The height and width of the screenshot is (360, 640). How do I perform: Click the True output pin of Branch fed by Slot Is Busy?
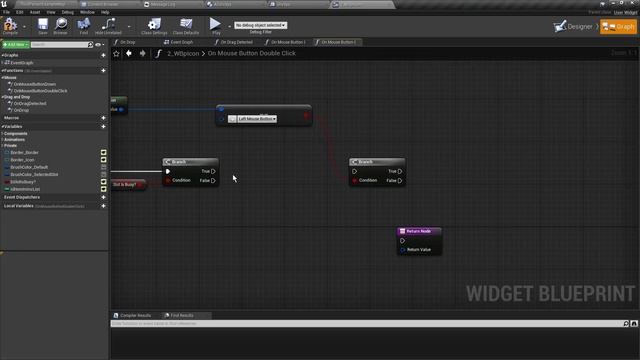click(x=213, y=171)
